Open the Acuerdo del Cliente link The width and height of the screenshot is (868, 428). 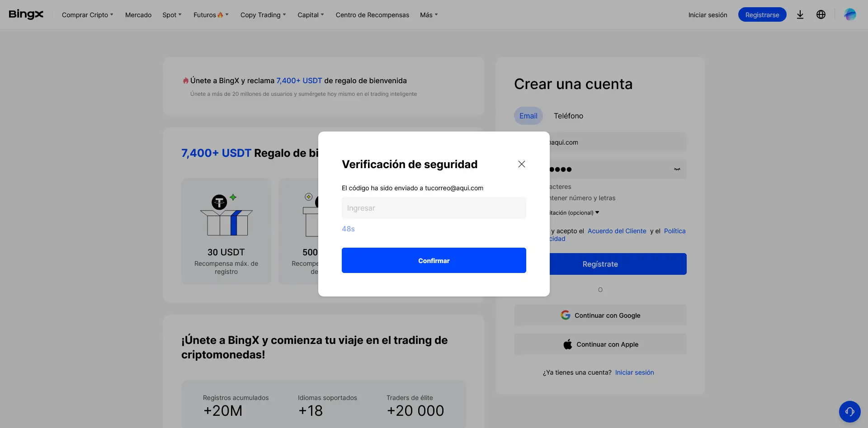click(617, 231)
